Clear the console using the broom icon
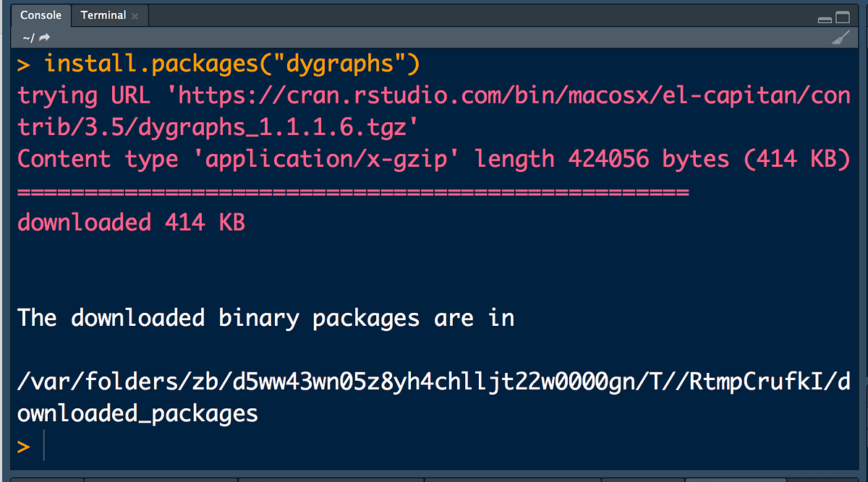Screen dimensions: 868x482 [x=841, y=37]
